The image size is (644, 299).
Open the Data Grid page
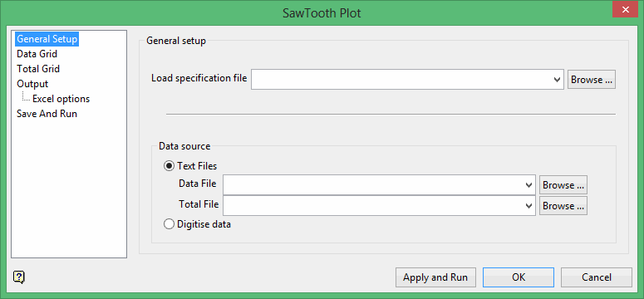coord(37,54)
